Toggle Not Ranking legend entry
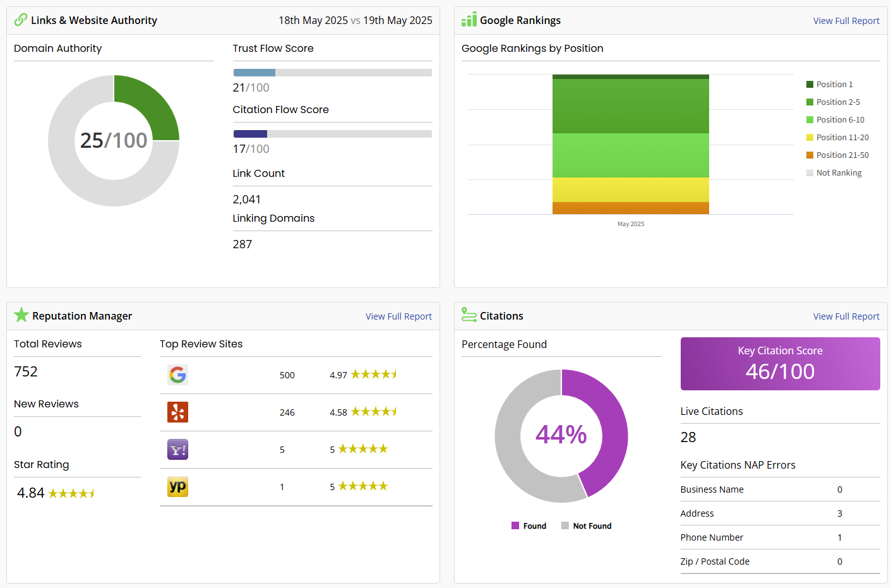Screen dimensions: 891x588 pyautogui.click(x=838, y=173)
